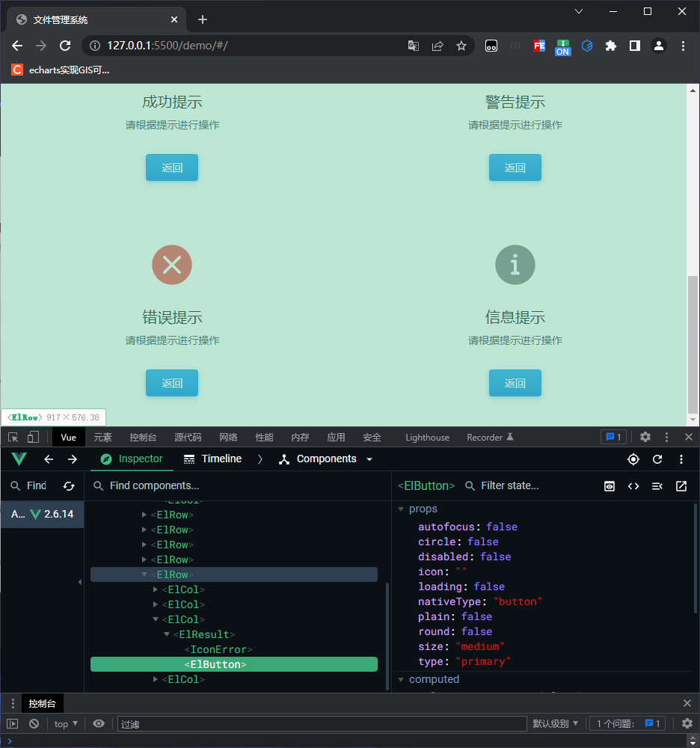
Task: Click 返回 under 成功提示
Action: point(172,168)
